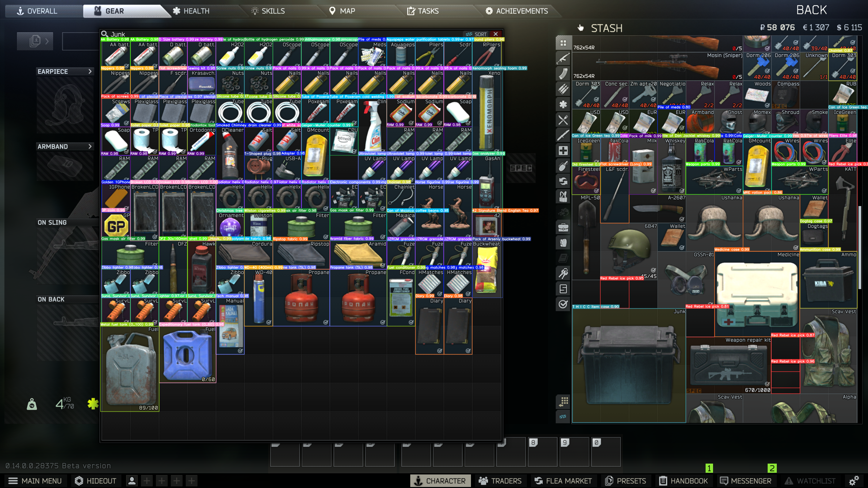Toggle the show-all-items grid filter at the top
868x488 pixels.
coord(563,43)
